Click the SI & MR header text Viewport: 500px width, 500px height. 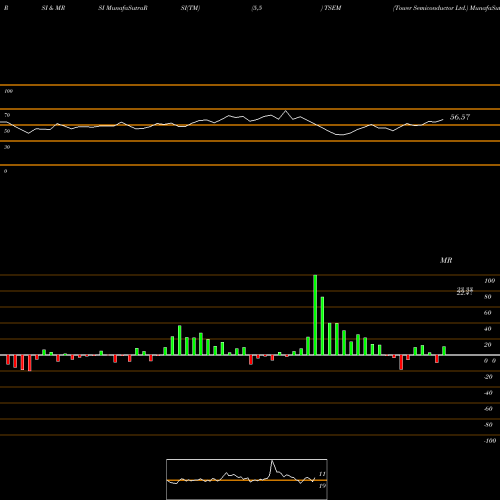tap(53, 8)
